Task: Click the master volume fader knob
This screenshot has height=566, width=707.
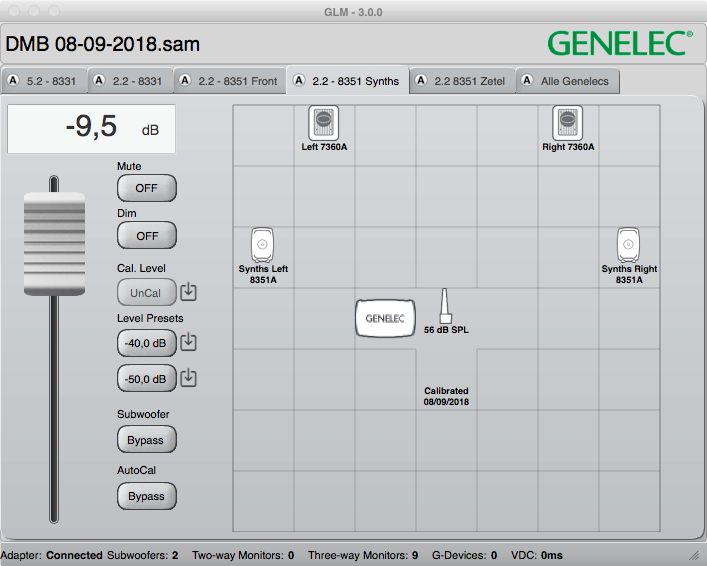Action: [x=54, y=244]
